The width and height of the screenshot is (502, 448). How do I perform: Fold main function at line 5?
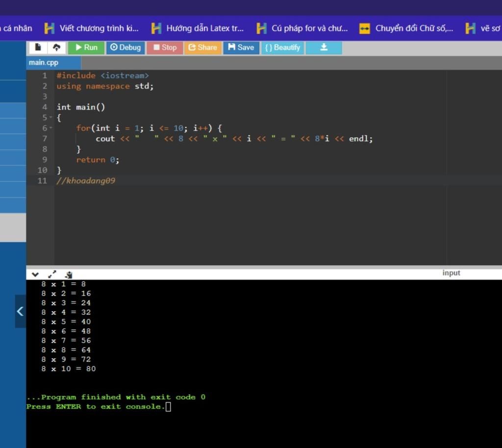point(50,118)
